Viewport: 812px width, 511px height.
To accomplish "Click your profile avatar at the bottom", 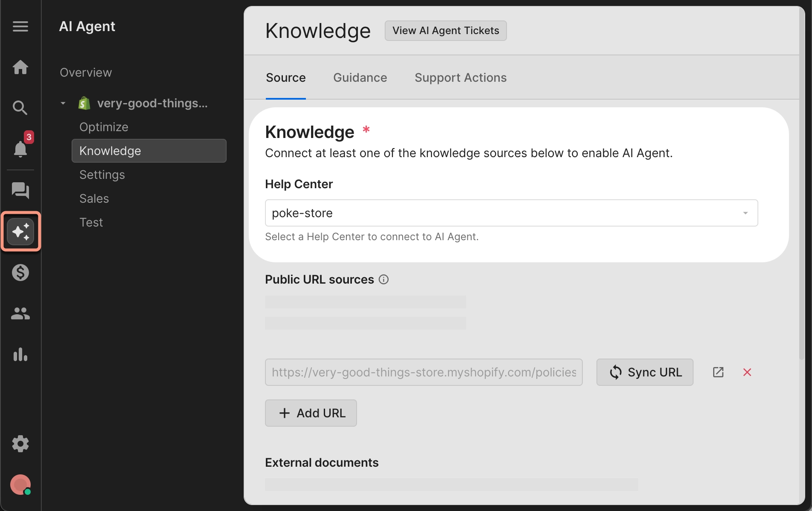I will pyautogui.click(x=20, y=485).
